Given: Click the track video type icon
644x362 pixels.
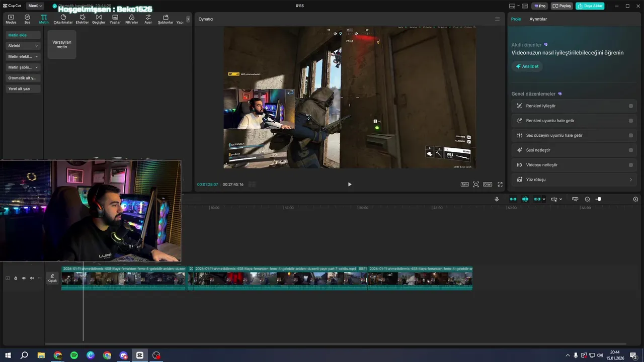Looking at the screenshot, I should 8,278.
